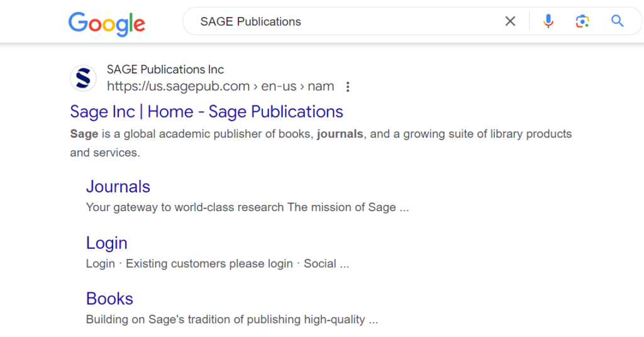Go to the Google homepage via logo
Viewport: 644px width, 337px height.
tap(107, 23)
